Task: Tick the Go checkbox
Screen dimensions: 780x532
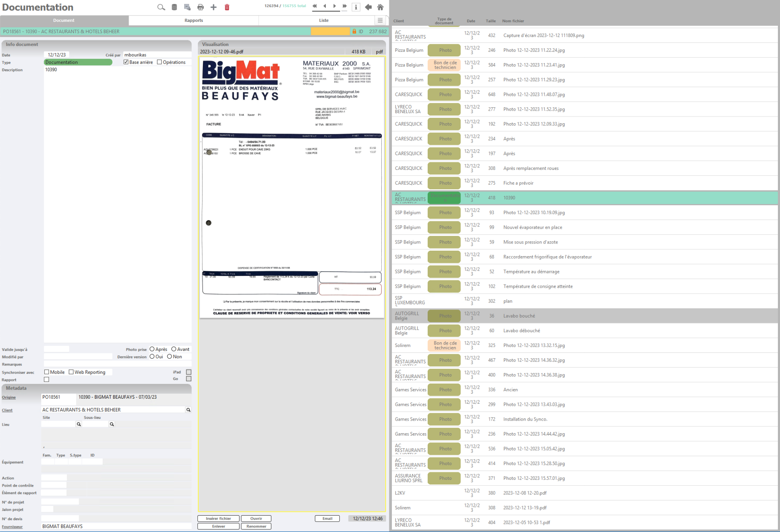Action: pyautogui.click(x=189, y=379)
